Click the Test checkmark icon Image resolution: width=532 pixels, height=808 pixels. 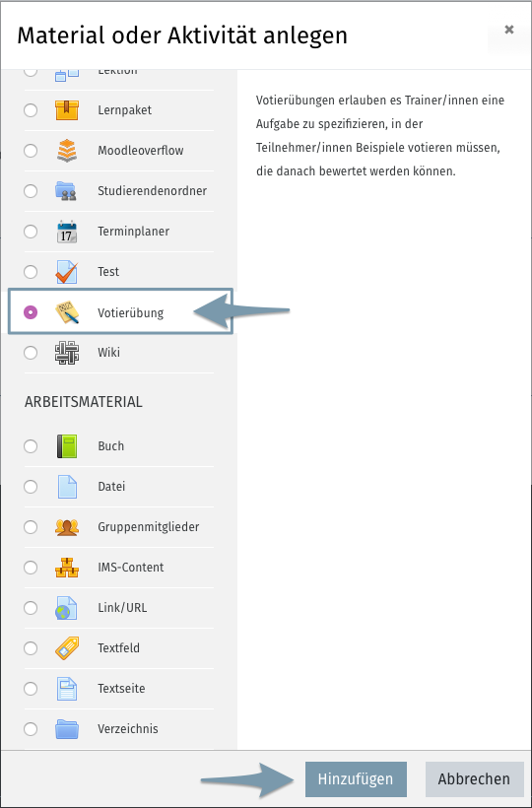click(66, 272)
